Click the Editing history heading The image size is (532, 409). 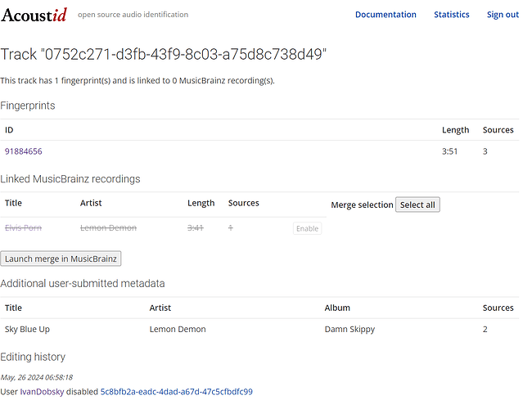(x=33, y=357)
